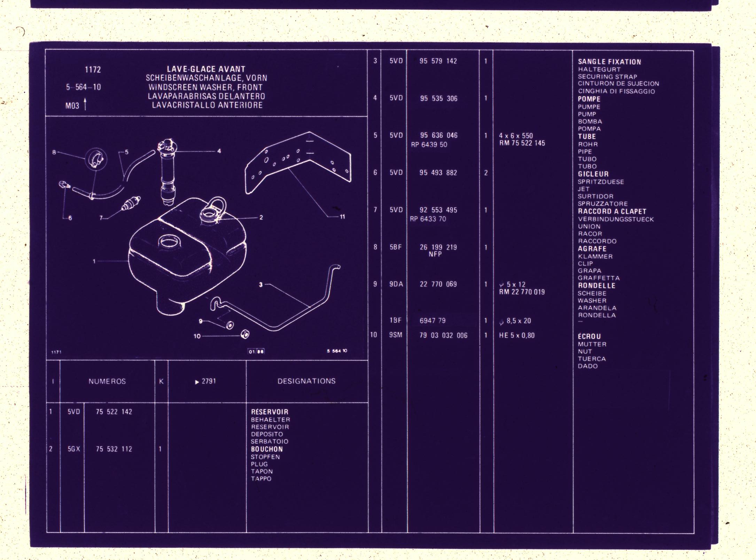
Task: Select part number '75 532 112'
Action: click(x=114, y=449)
